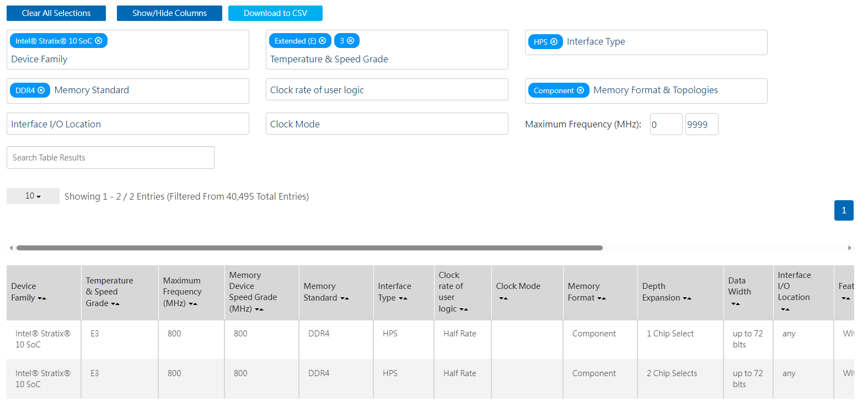Sort by Clock Mode column arrows
The height and width of the screenshot is (407, 868).
pyautogui.click(x=503, y=298)
